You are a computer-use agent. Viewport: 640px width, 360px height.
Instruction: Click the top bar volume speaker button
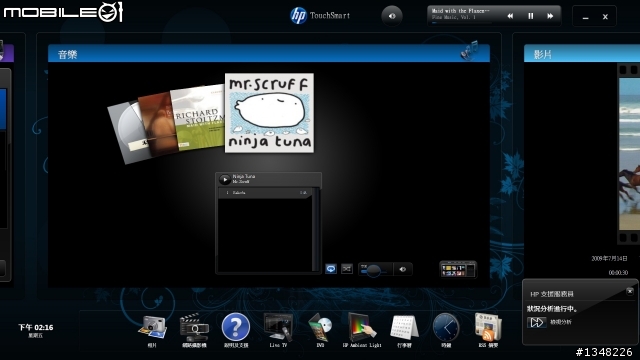[x=392, y=16]
